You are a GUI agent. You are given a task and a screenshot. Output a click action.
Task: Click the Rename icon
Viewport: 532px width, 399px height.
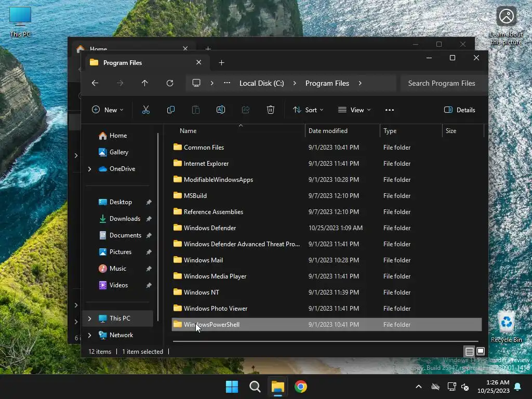[x=220, y=110]
